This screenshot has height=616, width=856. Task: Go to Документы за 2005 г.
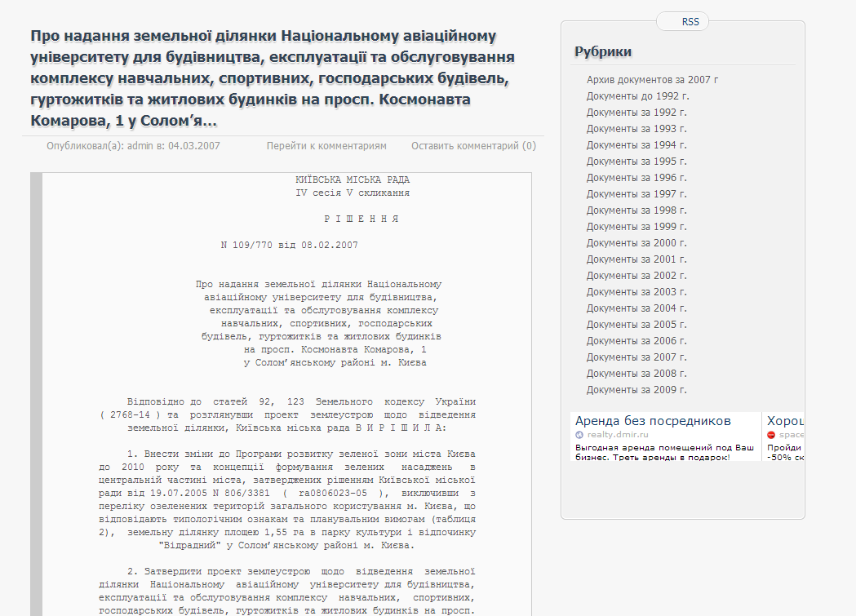coord(636,326)
